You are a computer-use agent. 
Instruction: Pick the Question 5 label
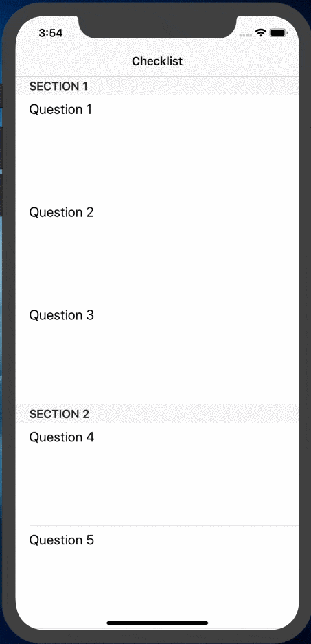tap(62, 540)
